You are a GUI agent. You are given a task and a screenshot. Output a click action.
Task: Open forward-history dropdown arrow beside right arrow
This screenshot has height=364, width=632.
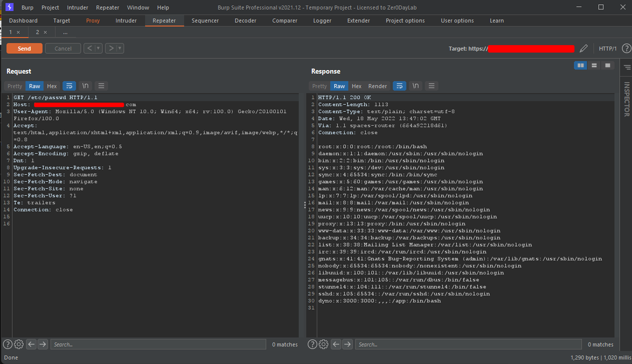coord(121,48)
